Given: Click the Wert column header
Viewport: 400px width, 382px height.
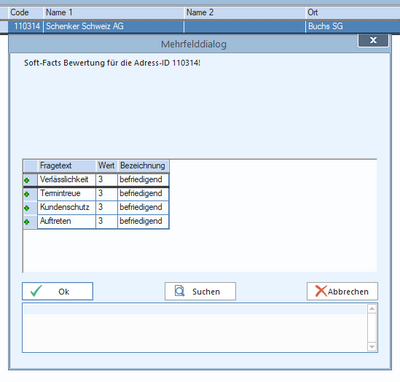Looking at the screenshot, I should [107, 166].
